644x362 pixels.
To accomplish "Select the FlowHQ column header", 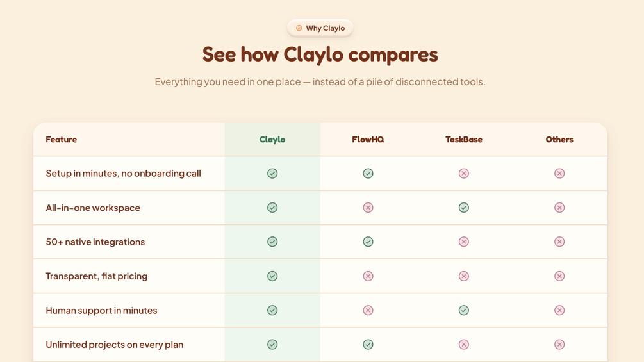I will point(368,140).
